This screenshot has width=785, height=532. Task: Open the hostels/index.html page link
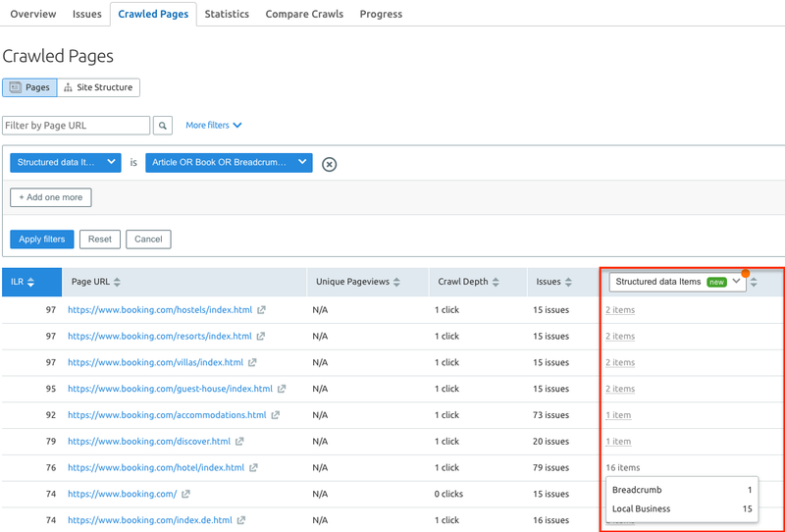click(160, 310)
